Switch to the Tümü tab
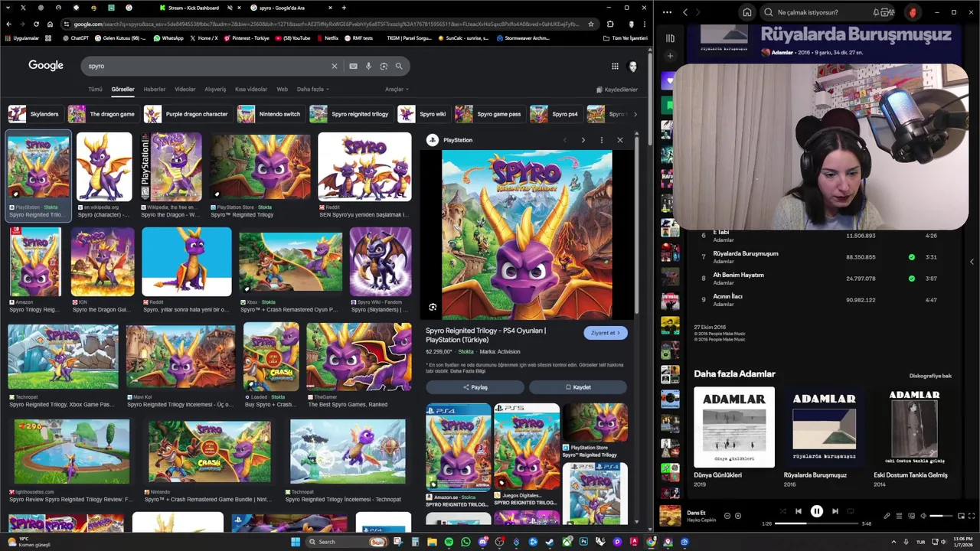980x551 pixels. point(95,90)
